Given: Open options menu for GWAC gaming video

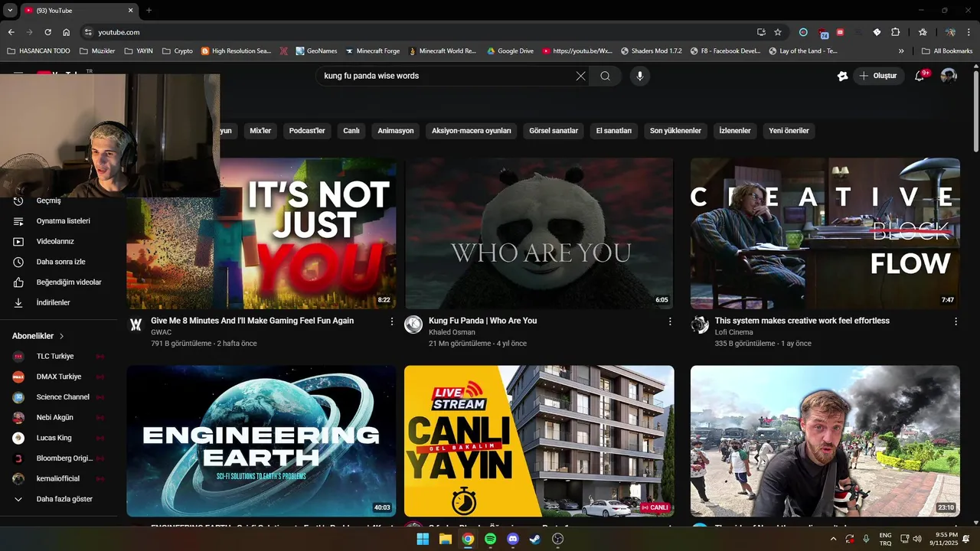Looking at the screenshot, I should (392, 321).
